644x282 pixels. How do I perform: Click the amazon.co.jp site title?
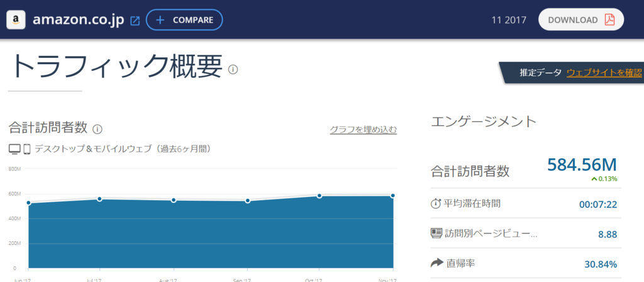[x=78, y=20]
